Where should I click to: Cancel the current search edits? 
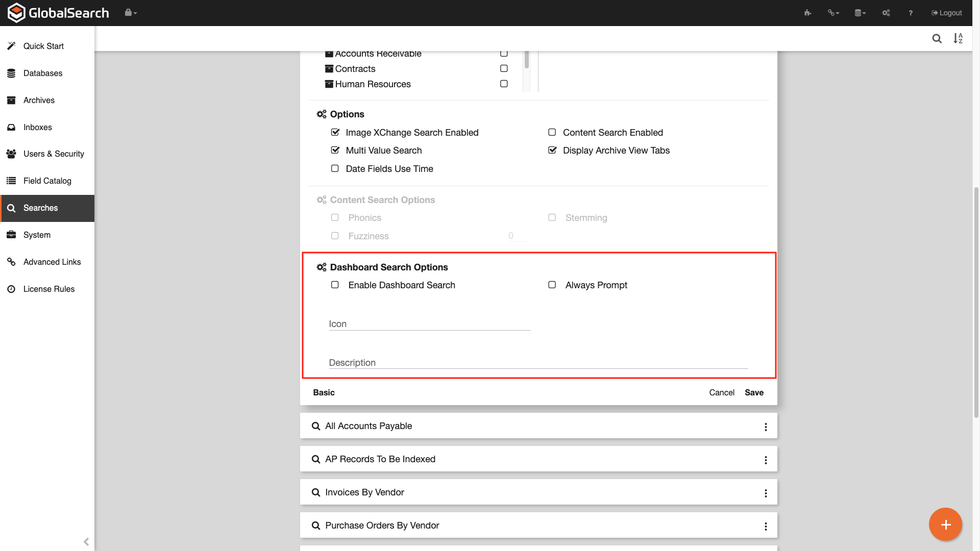(x=722, y=392)
